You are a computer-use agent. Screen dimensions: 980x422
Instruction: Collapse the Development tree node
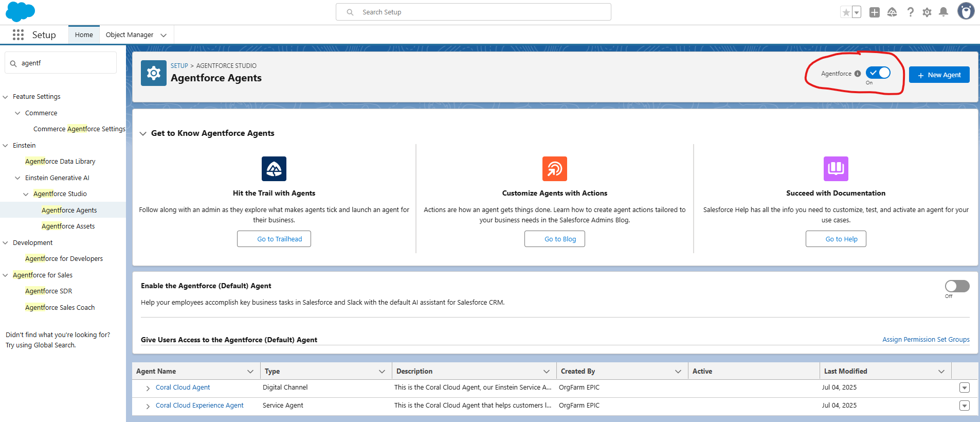coord(6,243)
